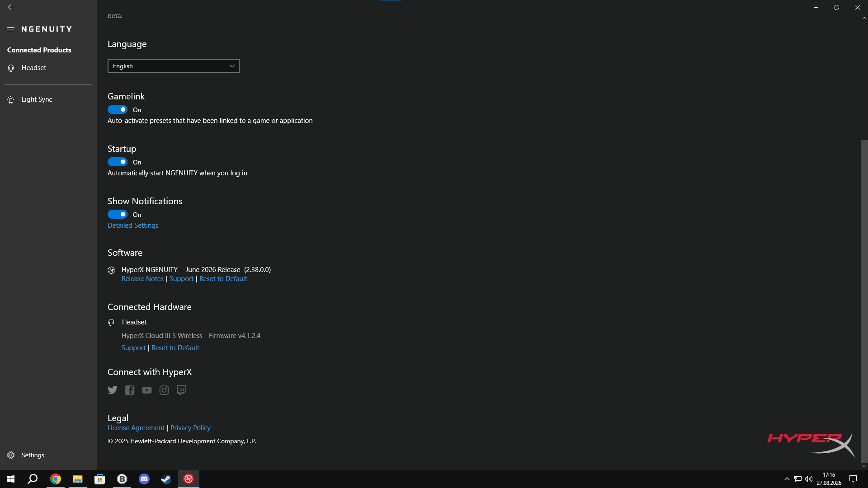This screenshot has width=868, height=488.
Task: Open Detailed Settings for notifications
Action: [133, 225]
